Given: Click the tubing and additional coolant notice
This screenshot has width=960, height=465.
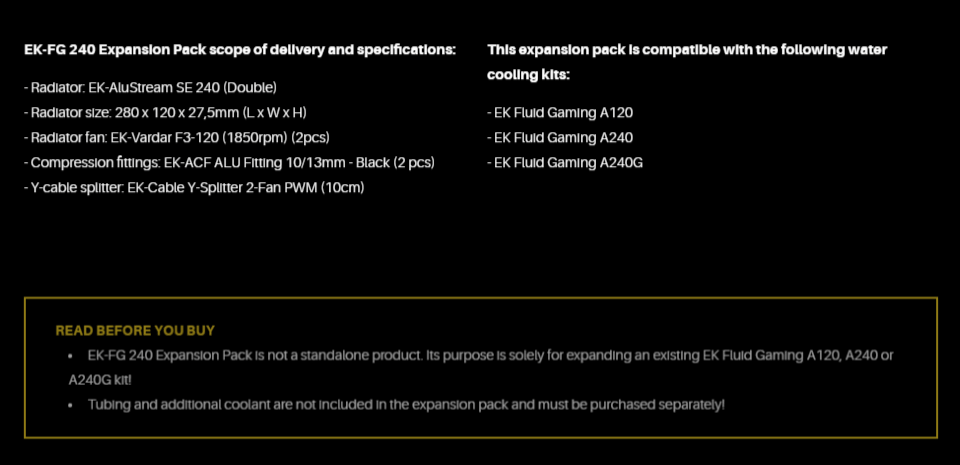Looking at the screenshot, I should point(406,405).
